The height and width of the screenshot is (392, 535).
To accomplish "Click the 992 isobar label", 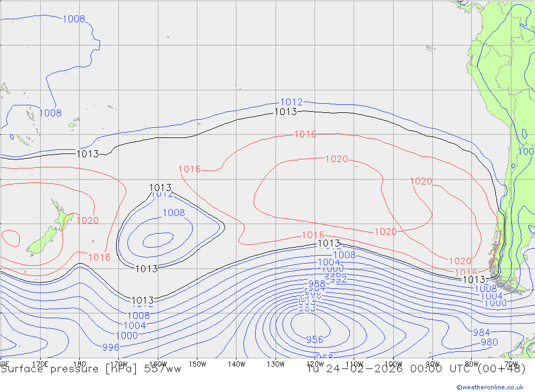I will (x=339, y=279).
